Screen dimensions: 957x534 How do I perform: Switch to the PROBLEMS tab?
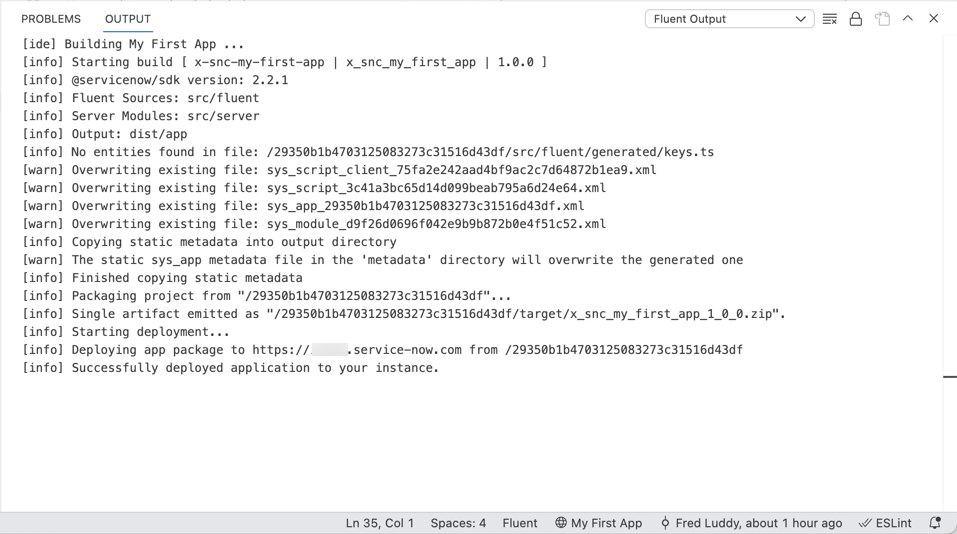[x=51, y=19]
